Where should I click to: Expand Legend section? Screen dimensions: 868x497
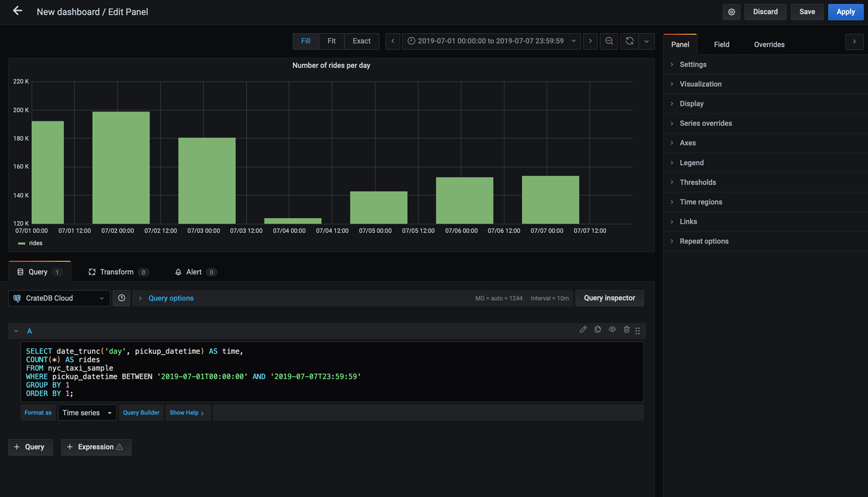click(766, 163)
